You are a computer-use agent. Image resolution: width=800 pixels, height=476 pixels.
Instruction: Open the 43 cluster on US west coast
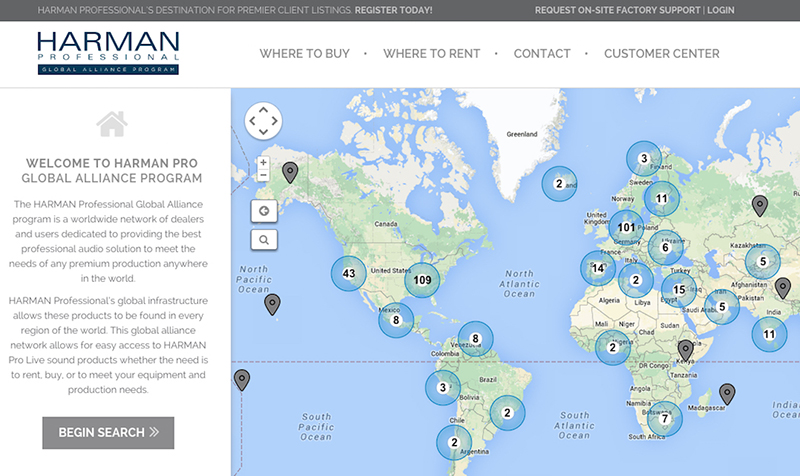348,273
